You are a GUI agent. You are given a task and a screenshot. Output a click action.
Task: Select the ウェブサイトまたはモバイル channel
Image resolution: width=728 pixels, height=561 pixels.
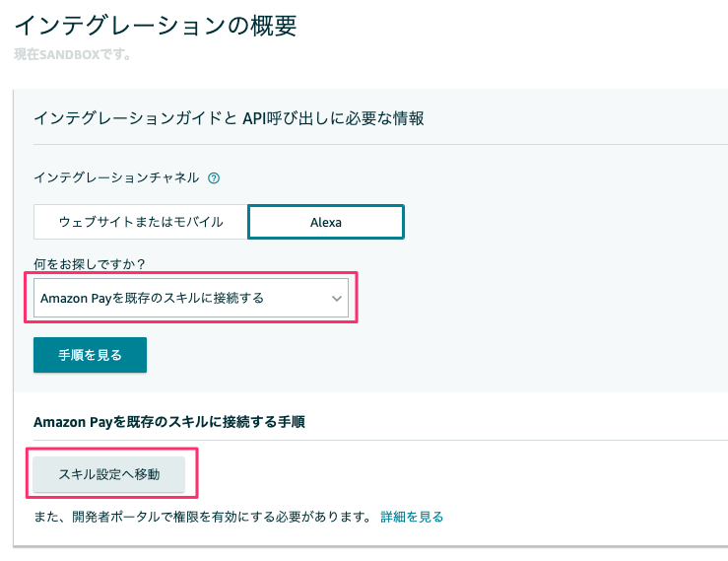(141, 222)
